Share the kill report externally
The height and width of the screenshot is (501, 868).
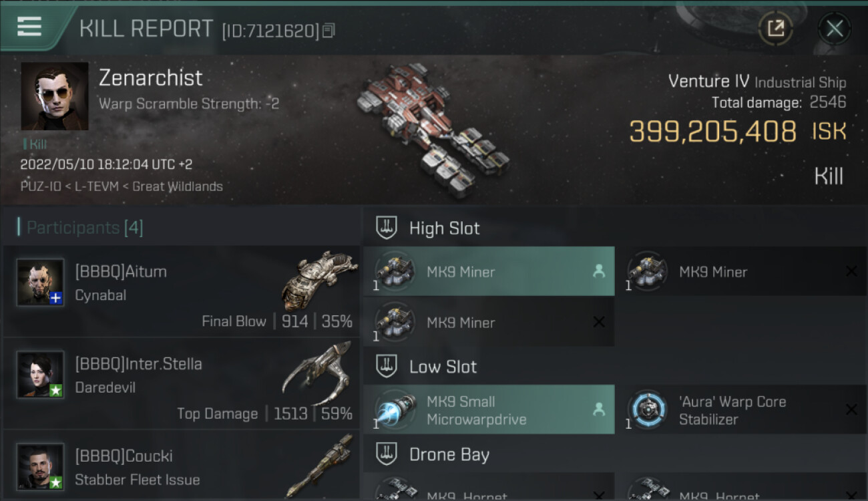775,28
